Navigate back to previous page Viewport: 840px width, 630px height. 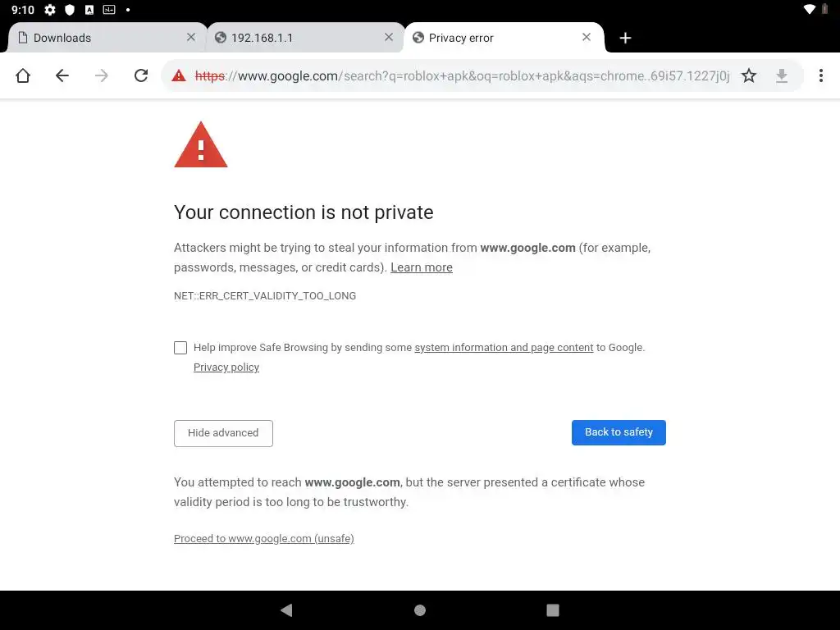62,75
